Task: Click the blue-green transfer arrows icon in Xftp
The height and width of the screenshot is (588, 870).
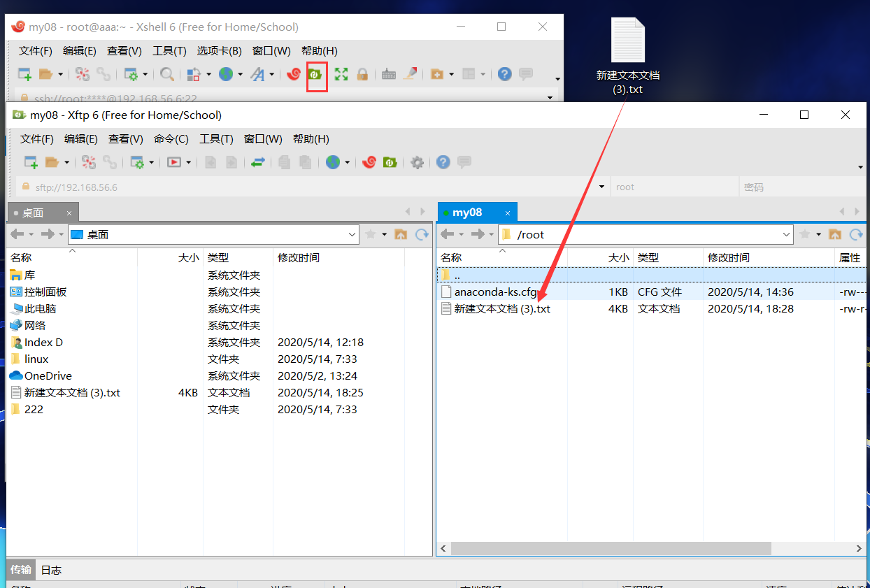Action: (258, 162)
